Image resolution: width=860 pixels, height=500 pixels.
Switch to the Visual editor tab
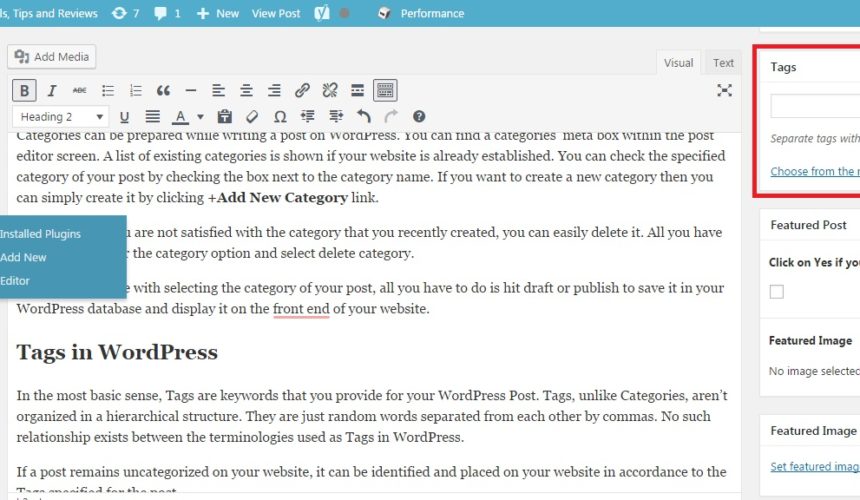[678, 63]
